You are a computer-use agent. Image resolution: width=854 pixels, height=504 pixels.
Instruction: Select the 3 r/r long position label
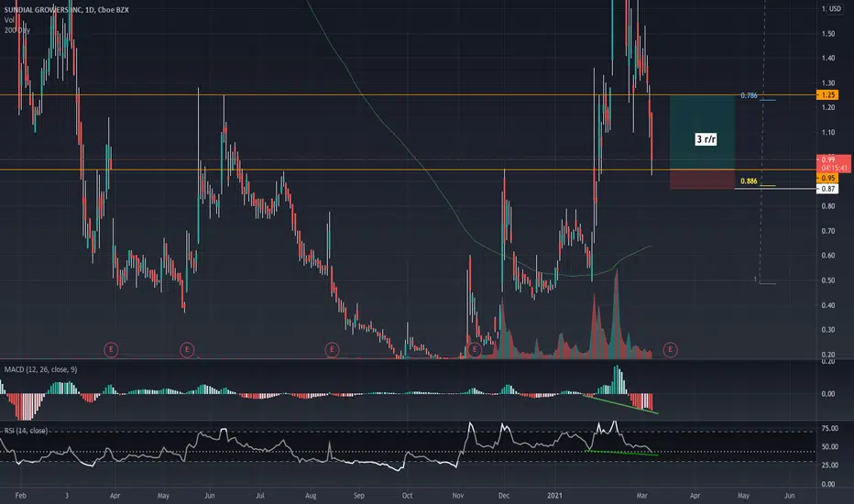click(706, 139)
